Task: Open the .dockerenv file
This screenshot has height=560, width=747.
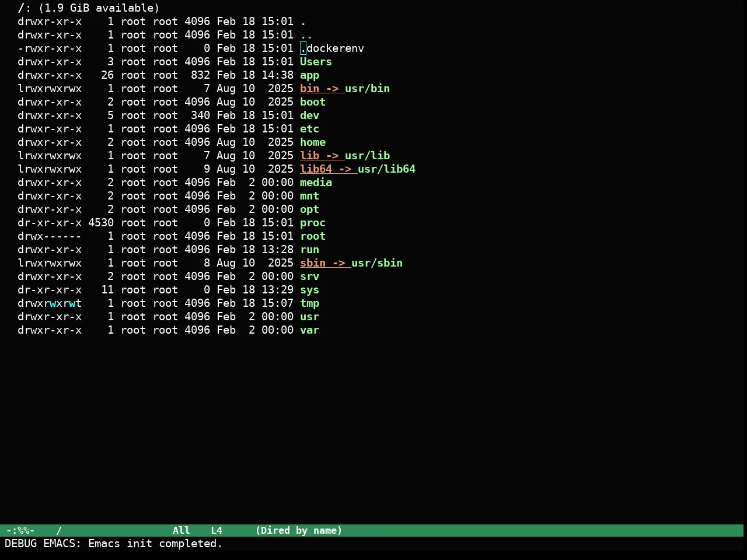Action: pos(332,48)
